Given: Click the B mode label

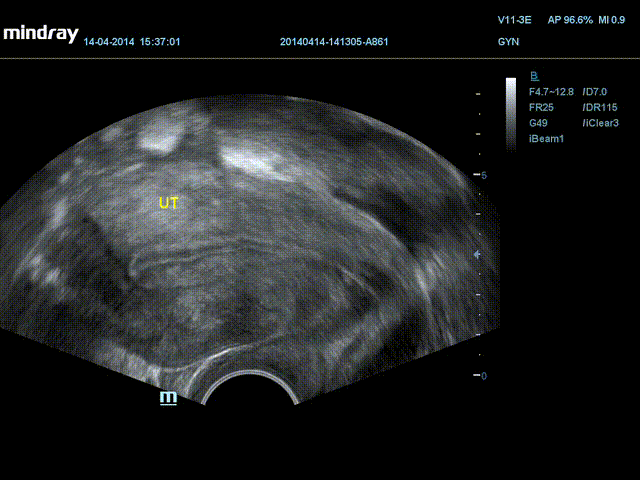Looking at the screenshot, I should click(534, 76).
